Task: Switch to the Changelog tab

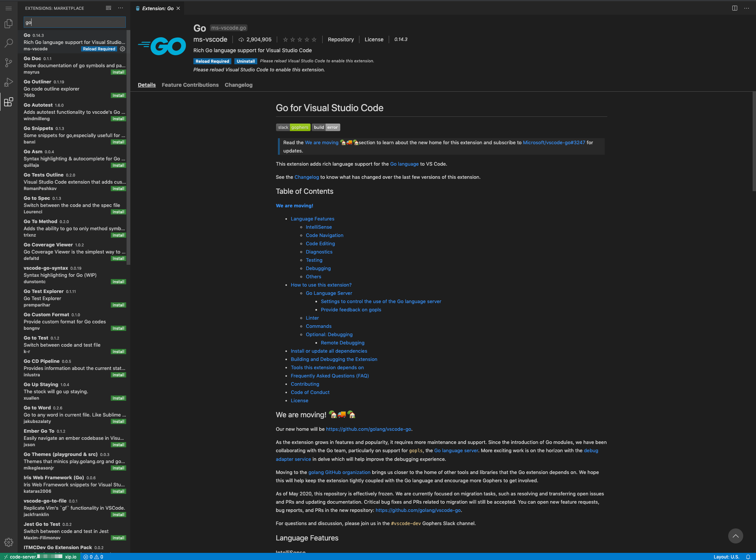Action: [x=238, y=85]
